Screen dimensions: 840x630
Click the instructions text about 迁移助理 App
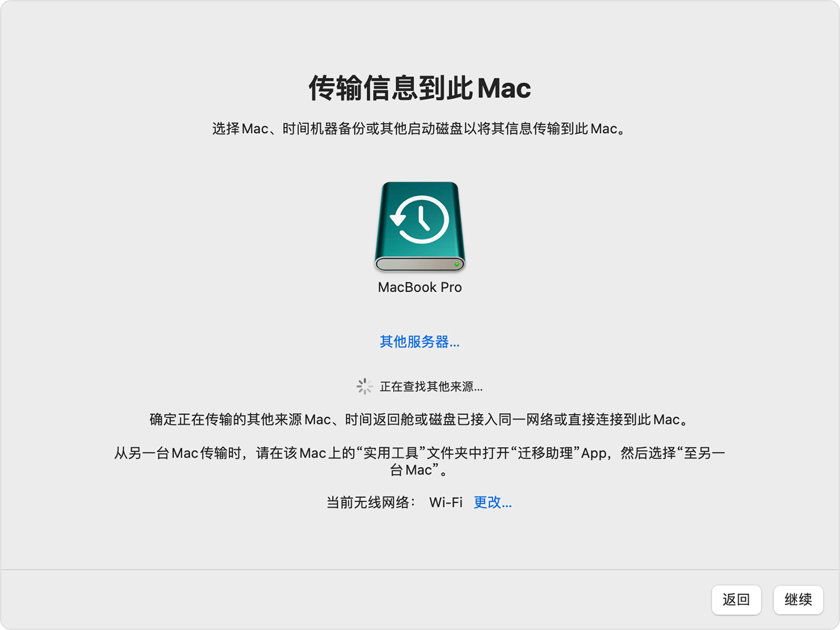pyautogui.click(x=420, y=460)
